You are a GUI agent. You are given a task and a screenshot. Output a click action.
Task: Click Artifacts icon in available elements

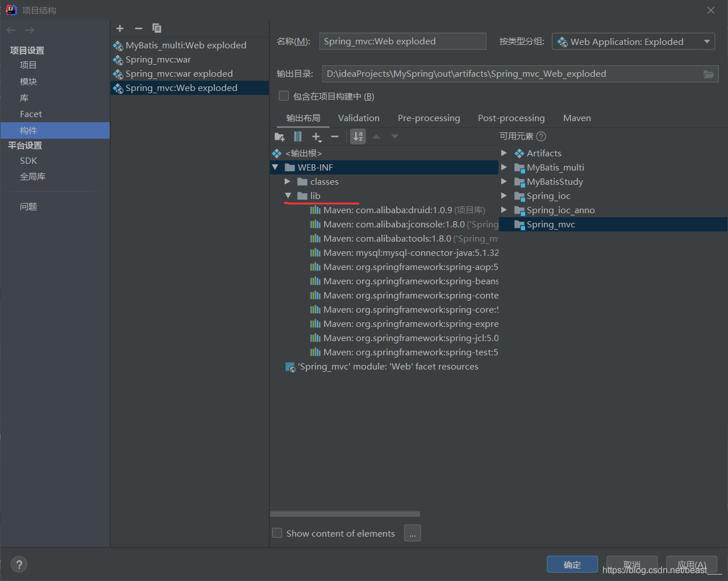(x=519, y=153)
